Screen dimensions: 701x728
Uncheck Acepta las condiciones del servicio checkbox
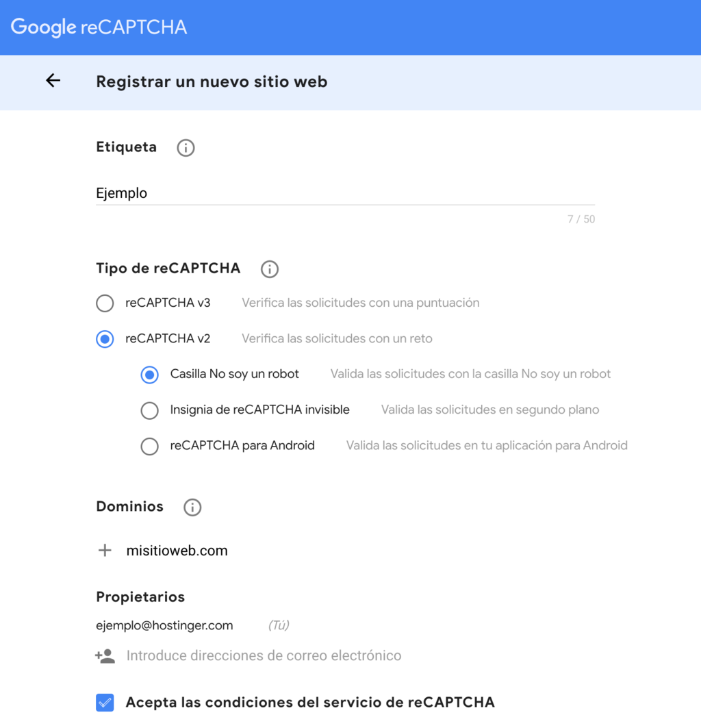coord(105,703)
